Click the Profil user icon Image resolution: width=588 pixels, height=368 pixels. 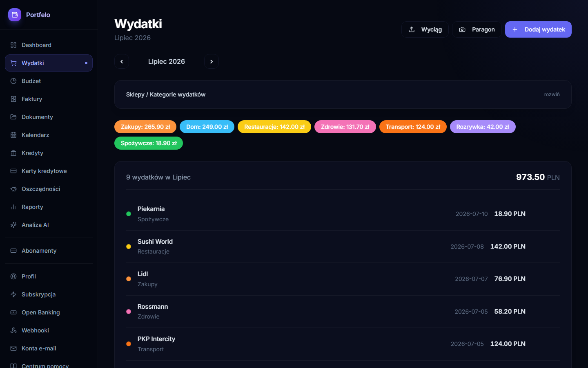[13, 276]
